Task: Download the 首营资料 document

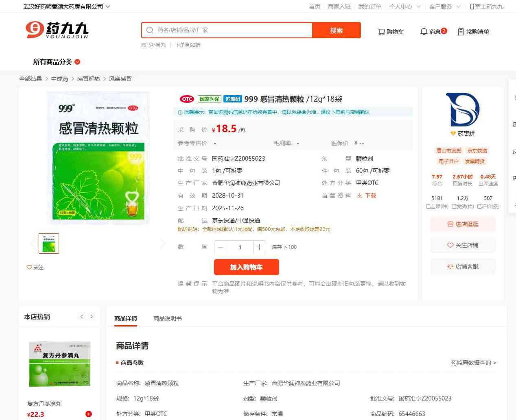Action: (367, 196)
